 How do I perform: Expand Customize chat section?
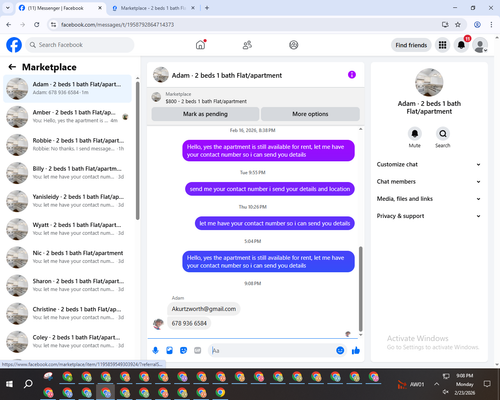[x=429, y=164]
